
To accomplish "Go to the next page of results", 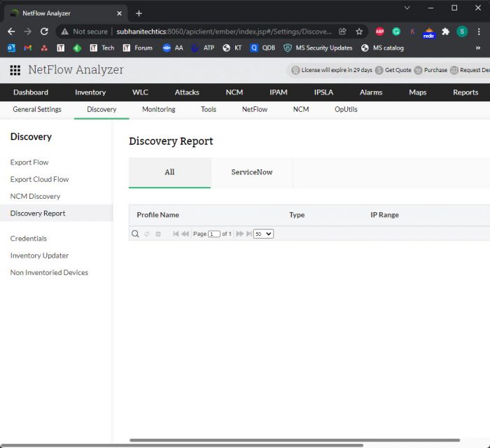I will tap(239, 234).
